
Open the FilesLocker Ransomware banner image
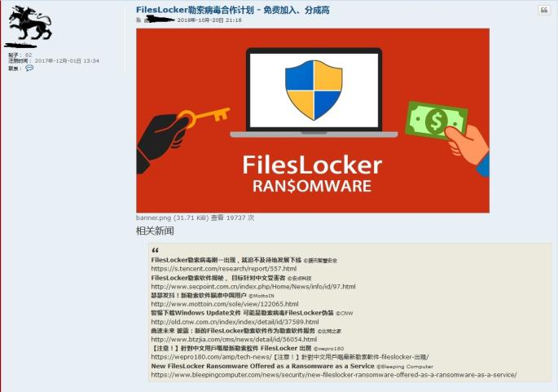[x=313, y=121]
